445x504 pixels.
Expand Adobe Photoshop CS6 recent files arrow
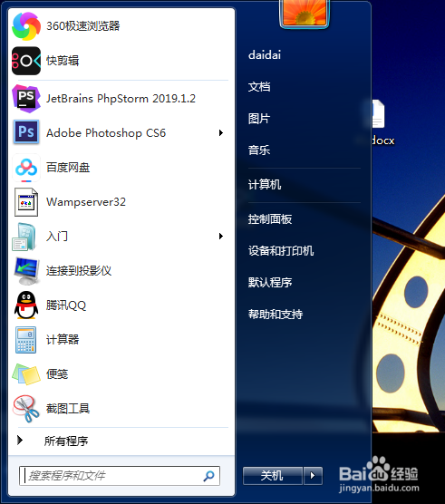221,132
